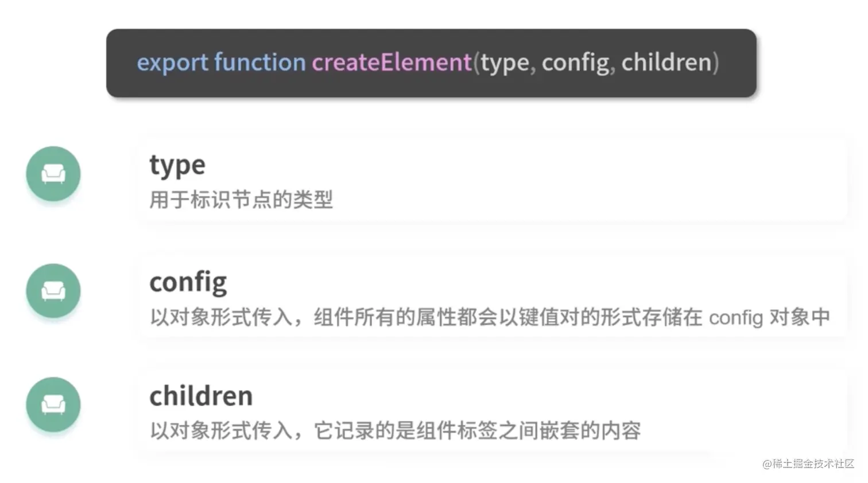Click 'createElement' in the code banner
Viewport: 868px width, 483px height.
392,62
